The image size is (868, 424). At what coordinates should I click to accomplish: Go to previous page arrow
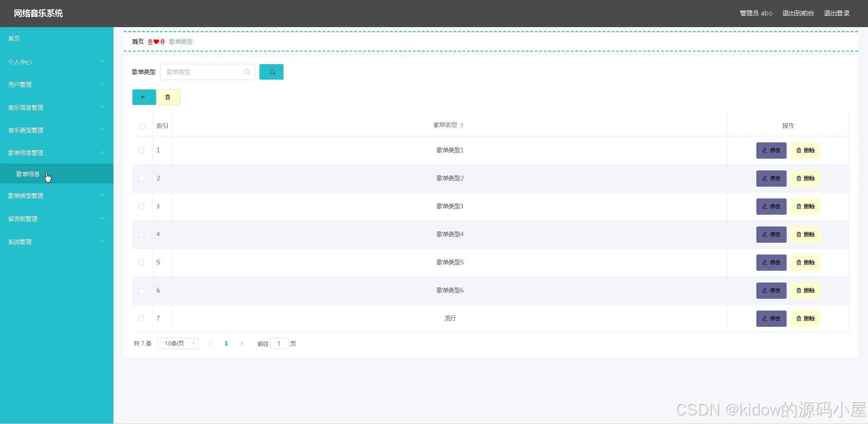pyautogui.click(x=210, y=344)
